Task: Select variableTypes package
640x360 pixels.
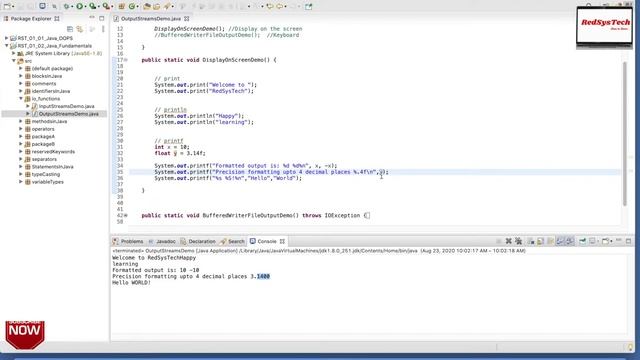Action: [x=47, y=182]
